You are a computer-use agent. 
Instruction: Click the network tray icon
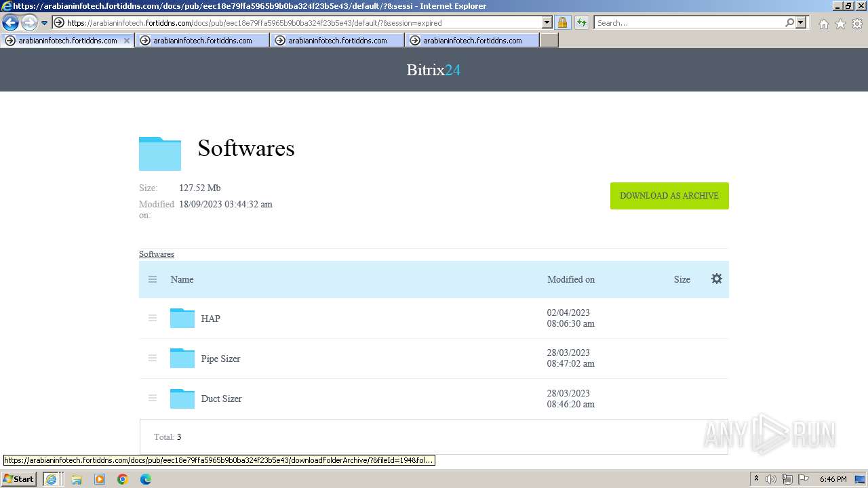click(787, 479)
